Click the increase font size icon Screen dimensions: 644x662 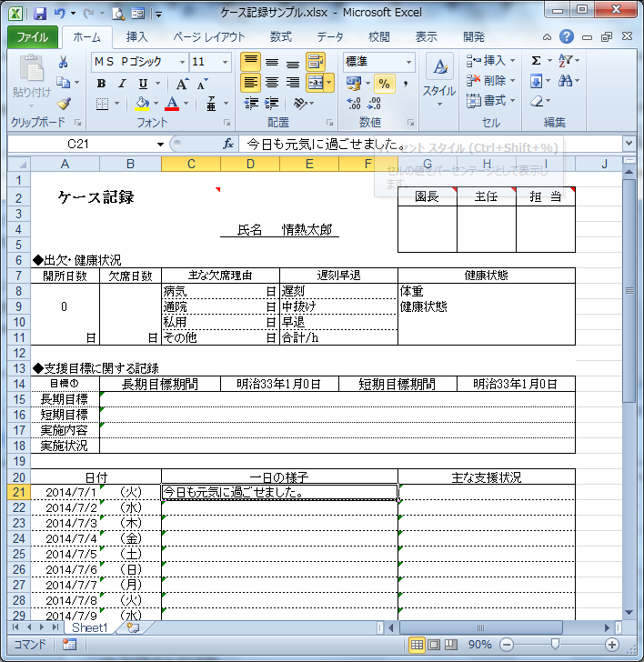point(179,83)
